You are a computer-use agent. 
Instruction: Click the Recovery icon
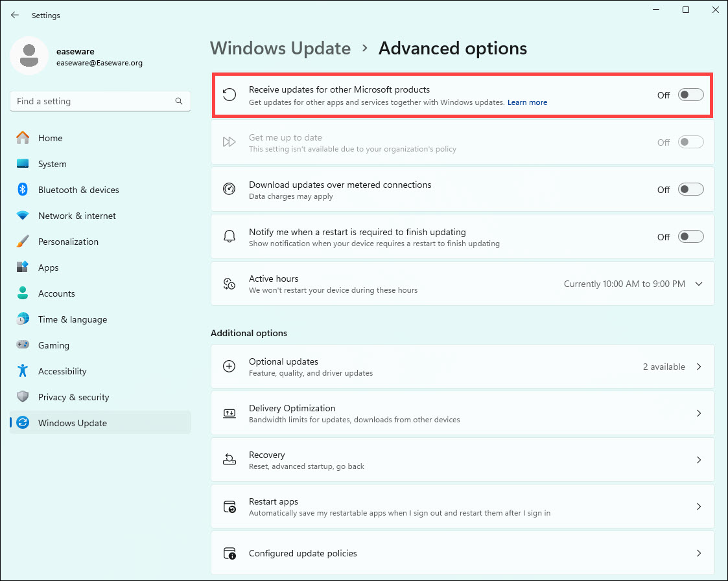[x=229, y=459]
